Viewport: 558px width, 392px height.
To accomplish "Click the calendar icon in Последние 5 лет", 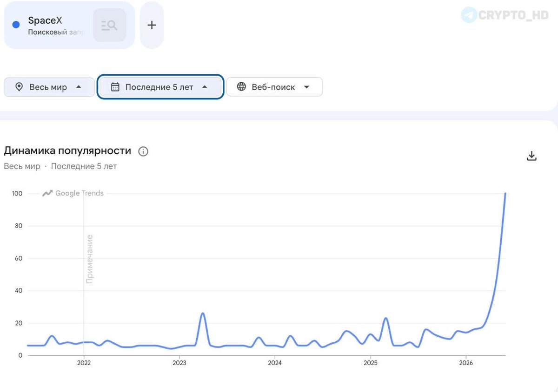I will pyautogui.click(x=115, y=87).
